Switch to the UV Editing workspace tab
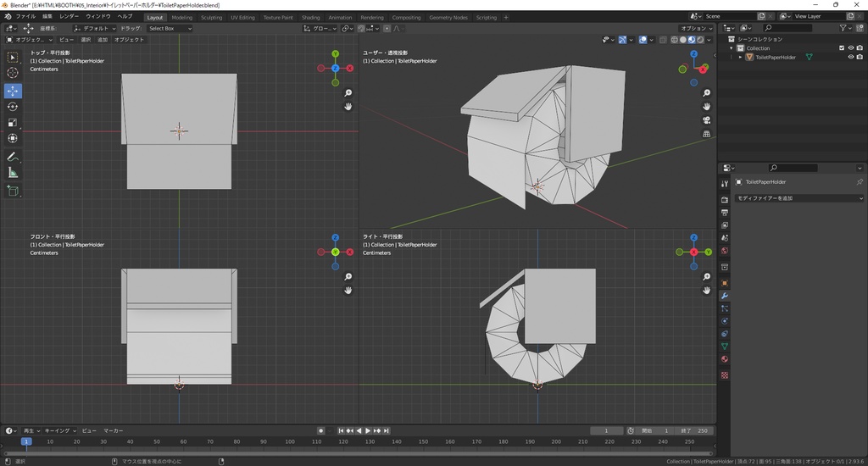Image resolution: width=868 pixels, height=466 pixels. (x=242, y=17)
